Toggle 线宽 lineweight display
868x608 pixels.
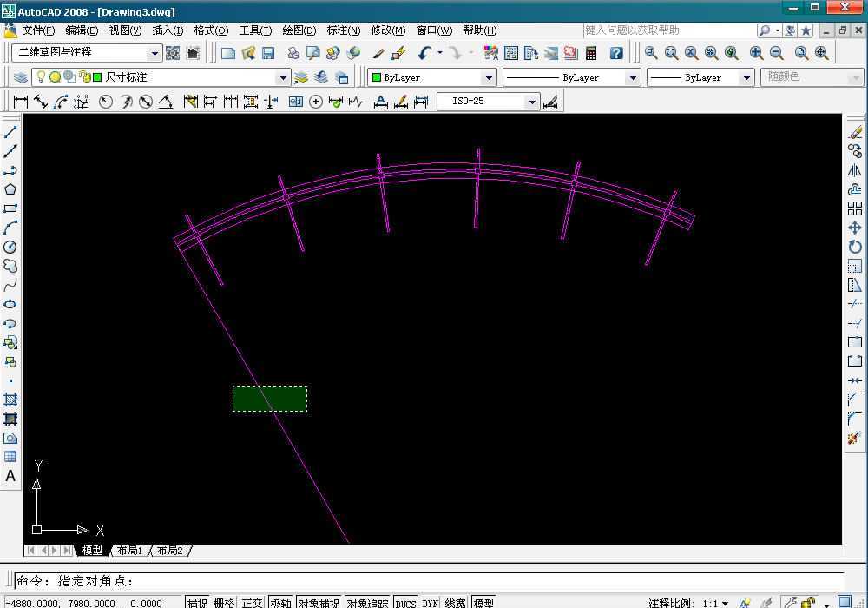point(455,603)
